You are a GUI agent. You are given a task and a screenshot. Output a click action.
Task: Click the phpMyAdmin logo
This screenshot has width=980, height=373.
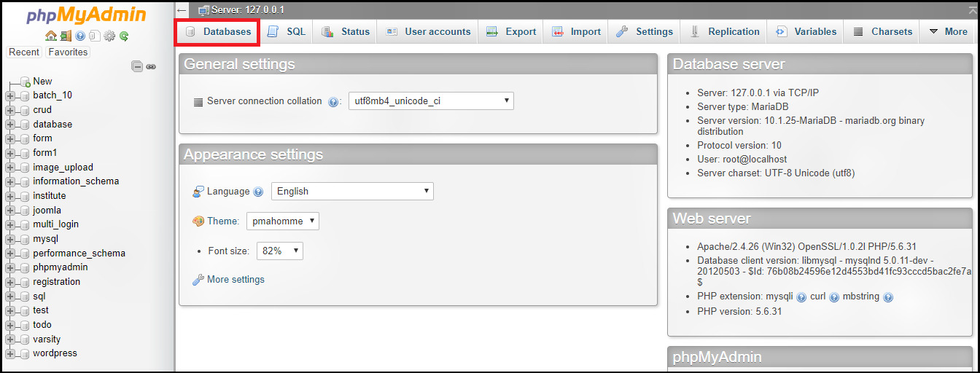click(x=86, y=15)
